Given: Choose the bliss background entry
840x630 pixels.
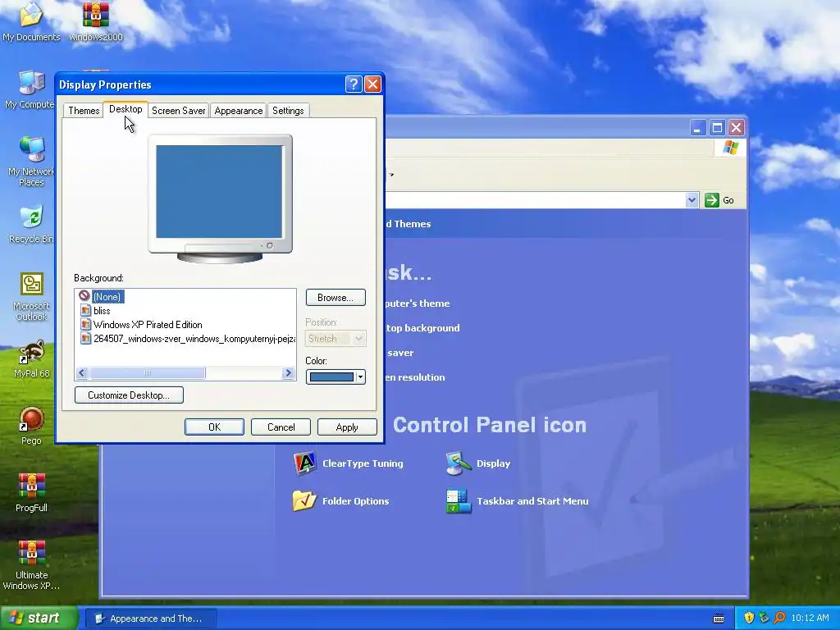Looking at the screenshot, I should tap(102, 311).
